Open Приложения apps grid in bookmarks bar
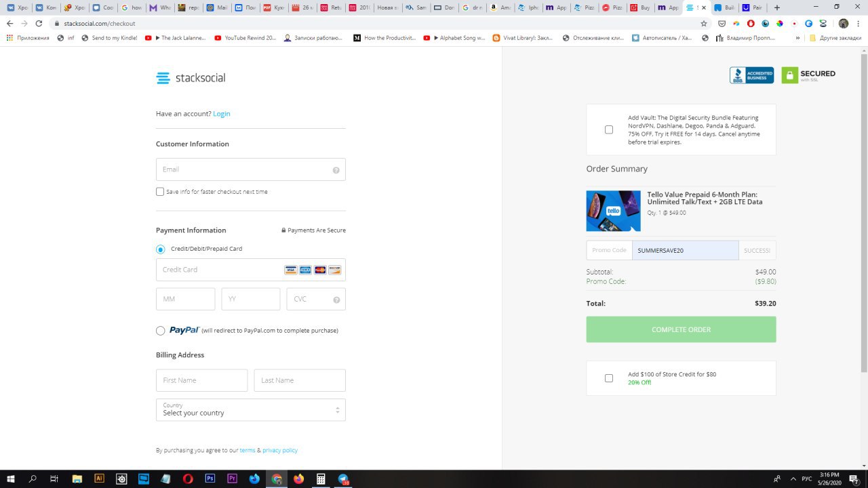The image size is (868, 488). (x=28, y=38)
